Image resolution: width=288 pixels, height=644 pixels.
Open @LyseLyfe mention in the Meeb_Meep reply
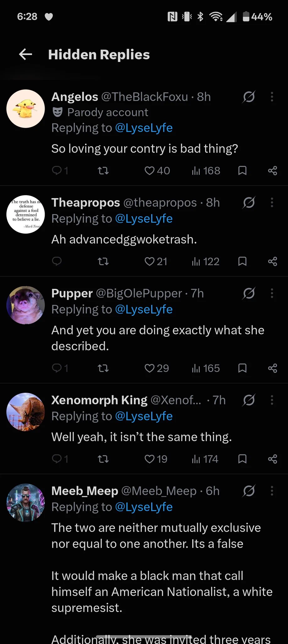(144, 507)
